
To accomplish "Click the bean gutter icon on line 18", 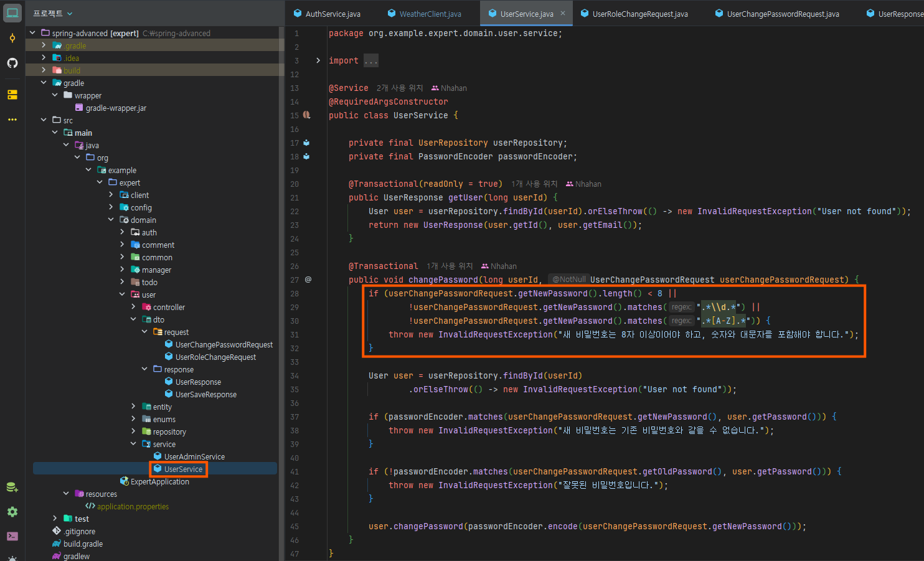I will tap(306, 156).
